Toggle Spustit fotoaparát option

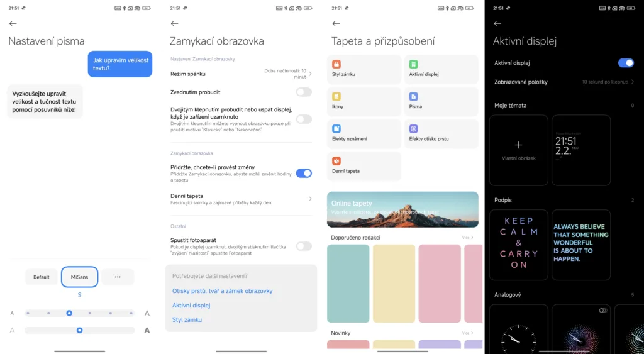[x=304, y=246]
